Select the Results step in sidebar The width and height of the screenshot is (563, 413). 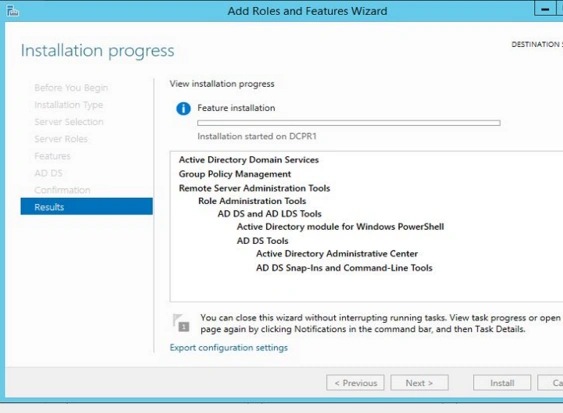click(87, 207)
